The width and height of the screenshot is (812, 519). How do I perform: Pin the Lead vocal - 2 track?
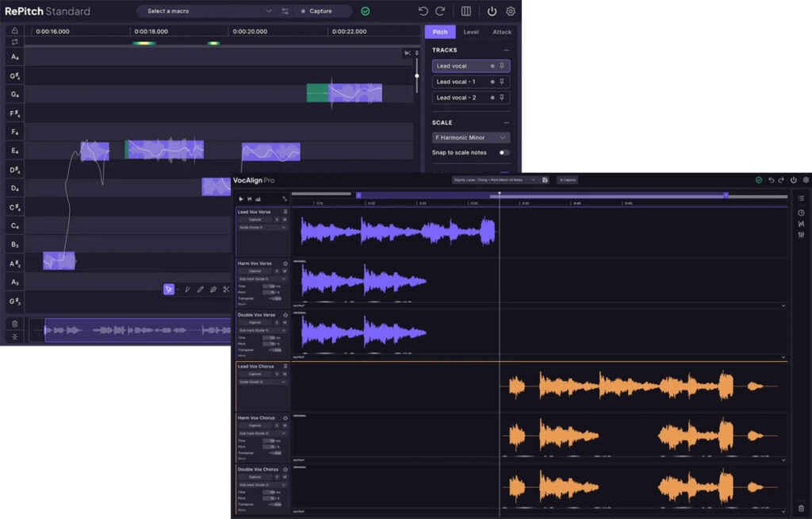pyautogui.click(x=502, y=98)
